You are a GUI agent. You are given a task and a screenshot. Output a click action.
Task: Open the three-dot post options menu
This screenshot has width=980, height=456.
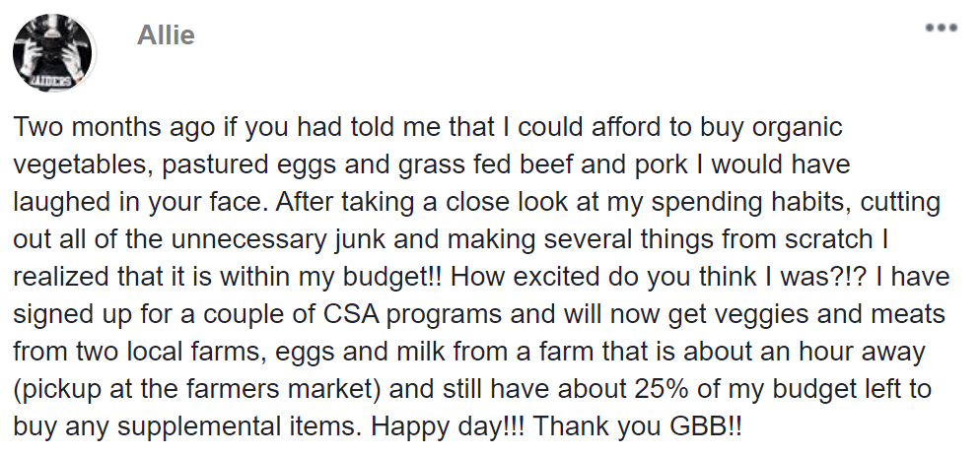[x=941, y=29]
